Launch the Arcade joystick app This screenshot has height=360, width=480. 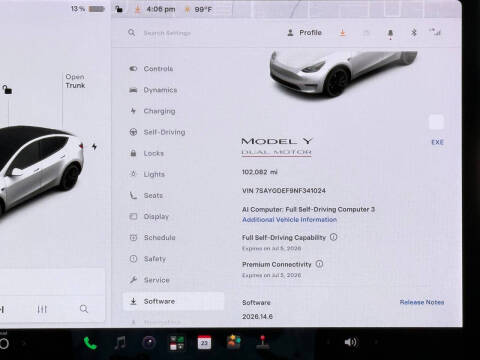(x=262, y=342)
